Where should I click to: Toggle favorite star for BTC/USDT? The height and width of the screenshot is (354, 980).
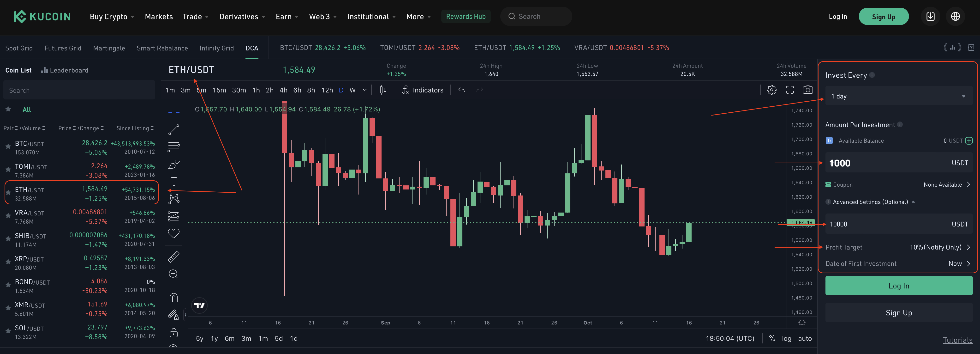click(8, 146)
